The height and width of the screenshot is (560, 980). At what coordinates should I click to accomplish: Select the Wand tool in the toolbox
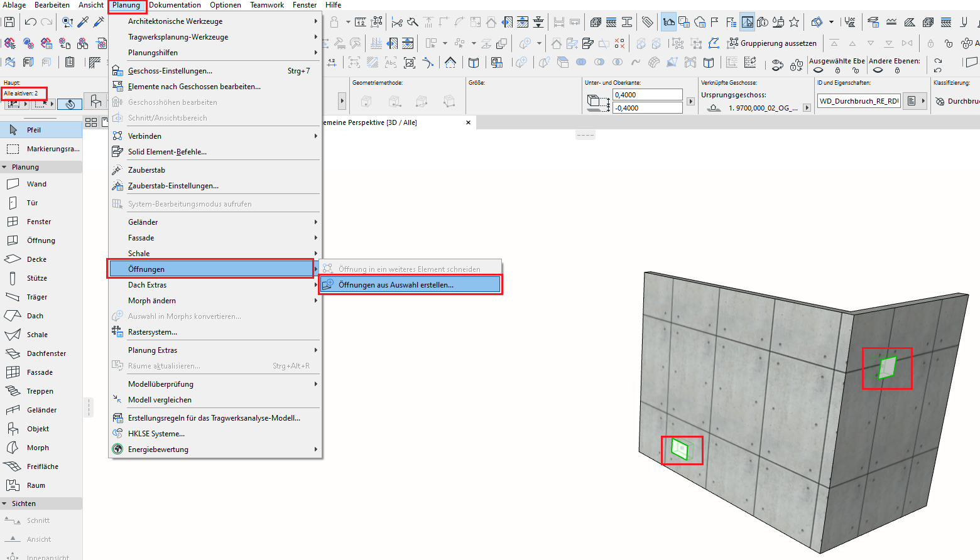click(x=36, y=184)
